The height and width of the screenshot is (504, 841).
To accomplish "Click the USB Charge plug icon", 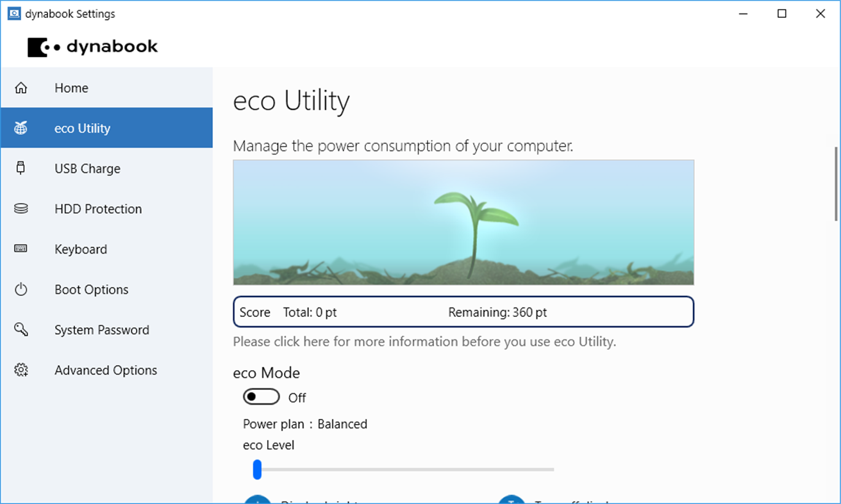I will [21, 168].
